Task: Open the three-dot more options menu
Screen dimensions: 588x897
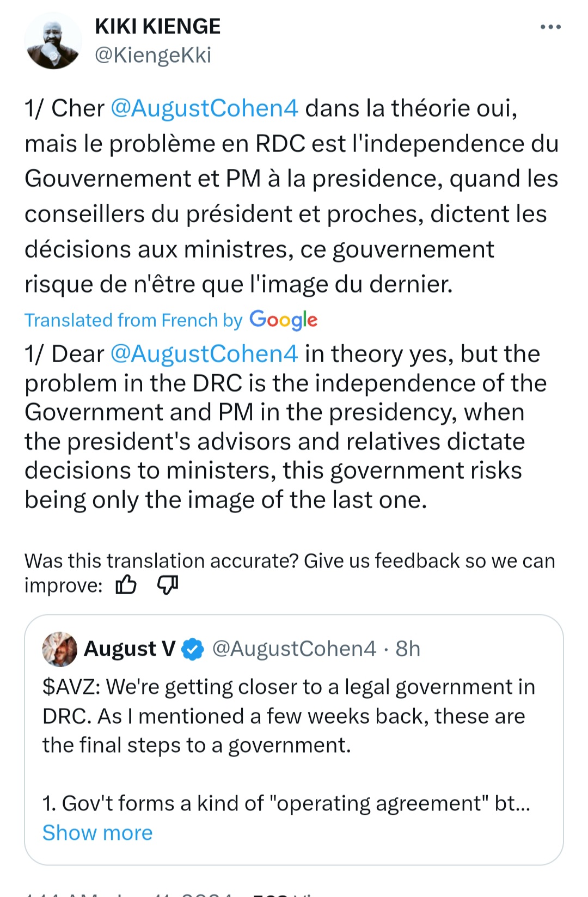Action: pyautogui.click(x=550, y=27)
